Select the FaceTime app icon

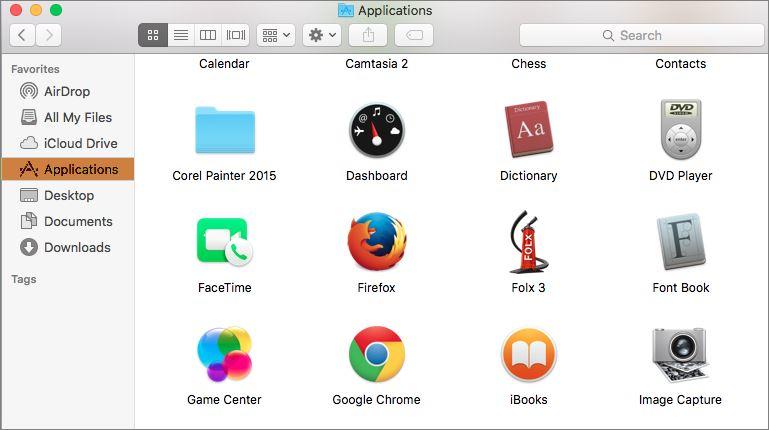(225, 242)
